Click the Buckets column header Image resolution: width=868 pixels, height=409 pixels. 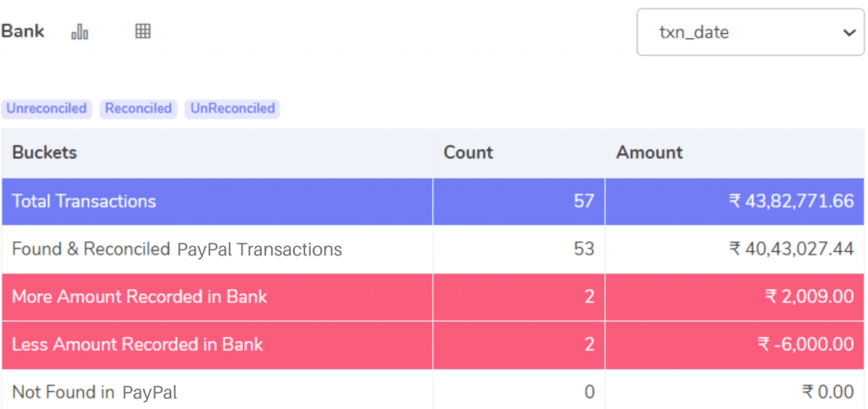click(x=44, y=153)
